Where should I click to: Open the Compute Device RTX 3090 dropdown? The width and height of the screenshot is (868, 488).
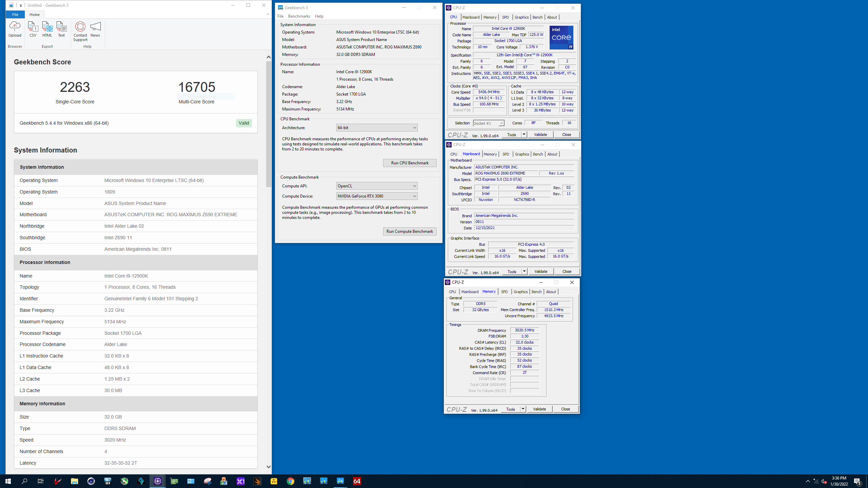click(x=377, y=196)
